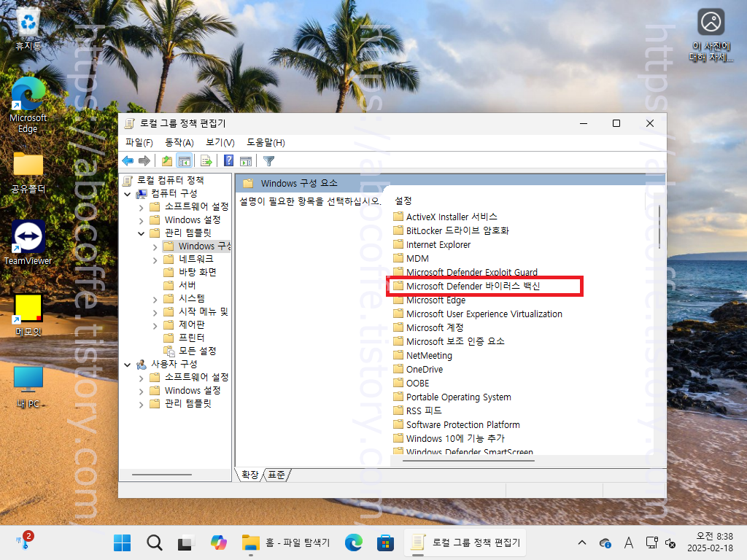747x560 pixels.
Task: Switch to the 홈 - 파일 탐색기 taskbar button
Action: pos(285,542)
